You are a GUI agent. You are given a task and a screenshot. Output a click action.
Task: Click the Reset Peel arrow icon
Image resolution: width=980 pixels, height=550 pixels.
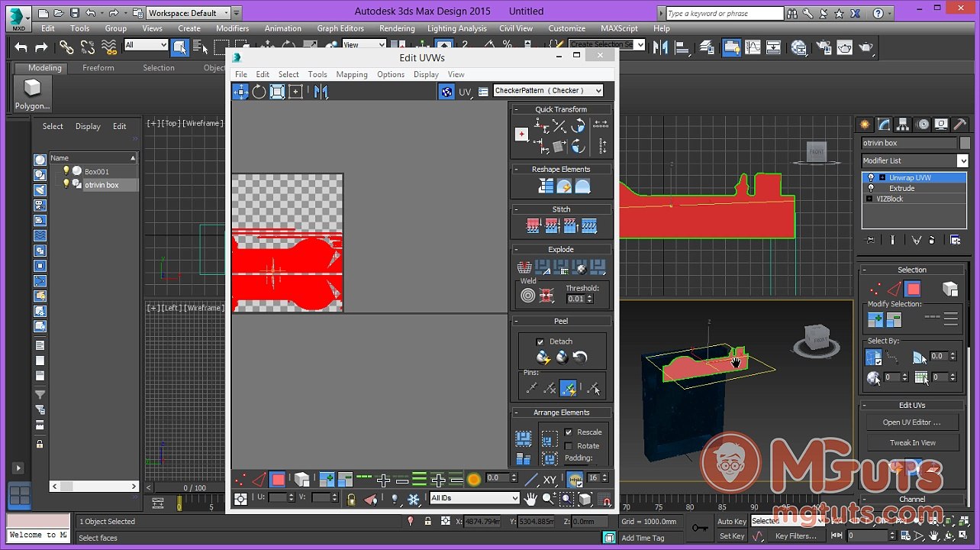click(x=580, y=357)
